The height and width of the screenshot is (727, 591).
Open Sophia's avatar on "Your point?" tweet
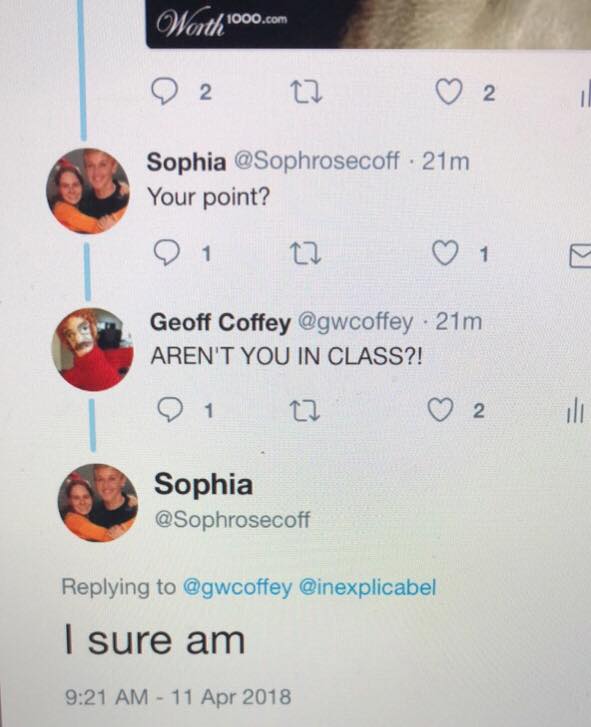point(88,191)
